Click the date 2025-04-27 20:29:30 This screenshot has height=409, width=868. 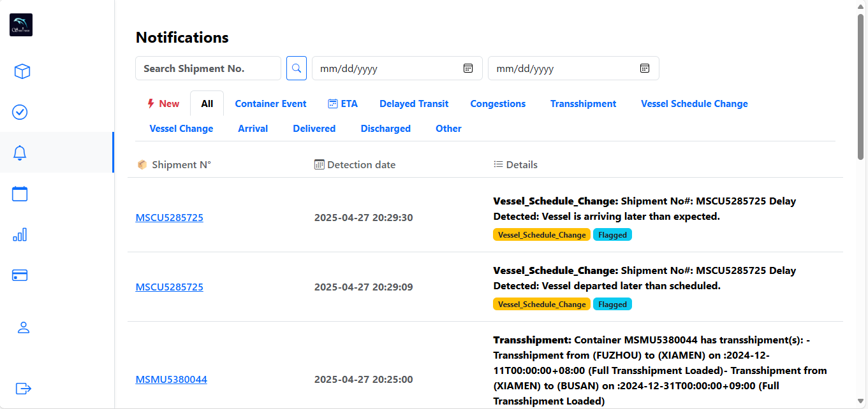pyautogui.click(x=364, y=217)
